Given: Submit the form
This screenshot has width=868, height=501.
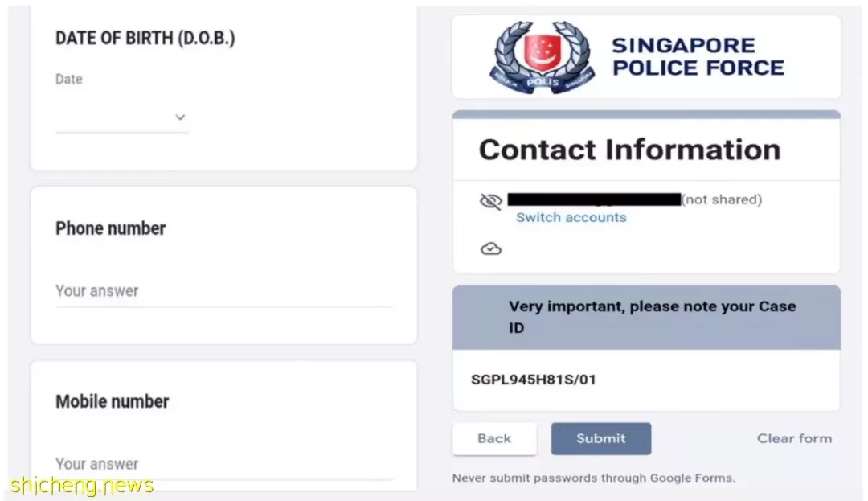Looking at the screenshot, I should 600,438.
